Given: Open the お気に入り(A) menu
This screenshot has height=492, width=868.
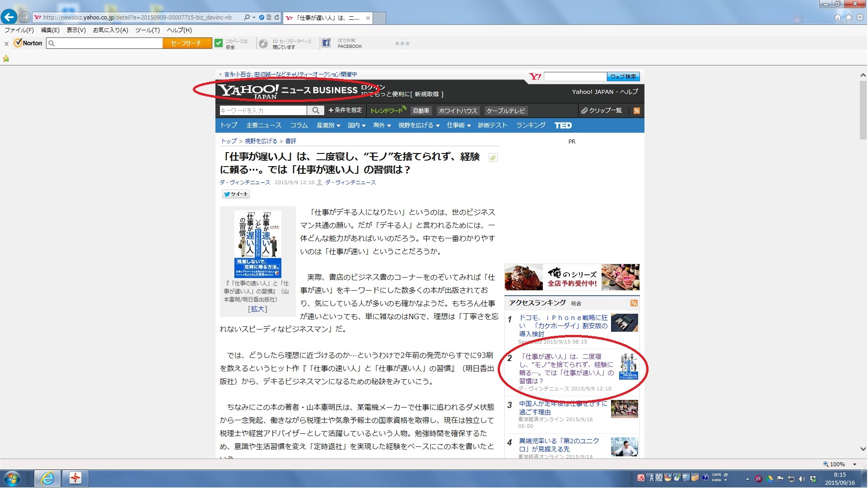Looking at the screenshot, I should 110,30.
